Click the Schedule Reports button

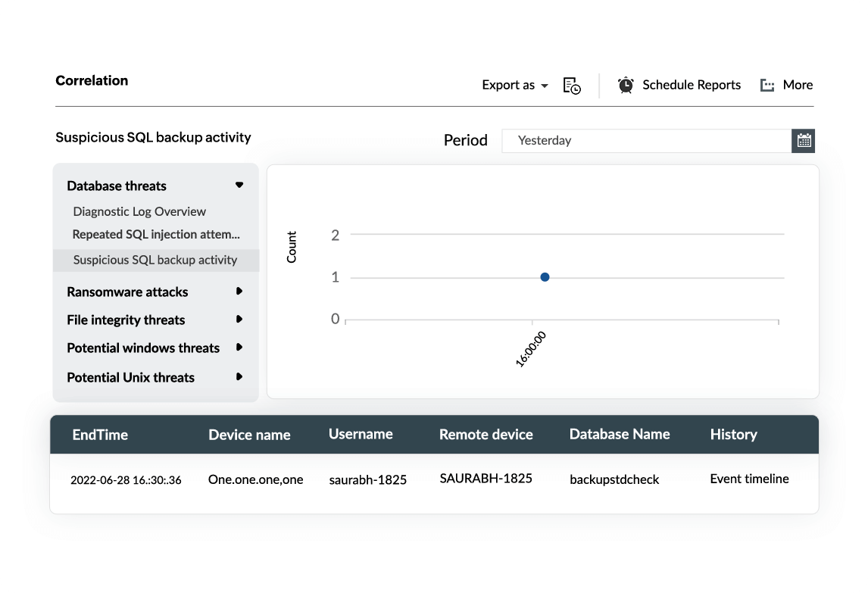coord(691,85)
